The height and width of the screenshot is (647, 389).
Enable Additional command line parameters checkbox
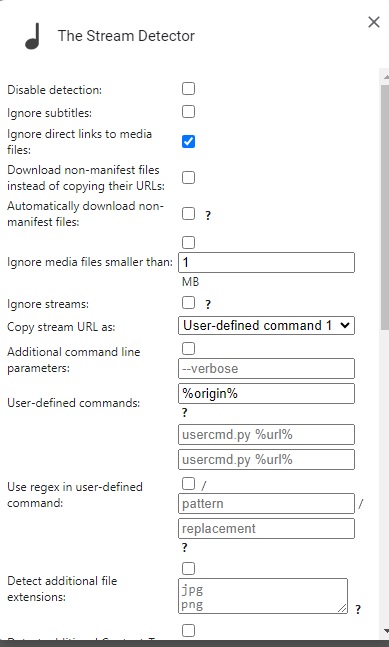189,349
